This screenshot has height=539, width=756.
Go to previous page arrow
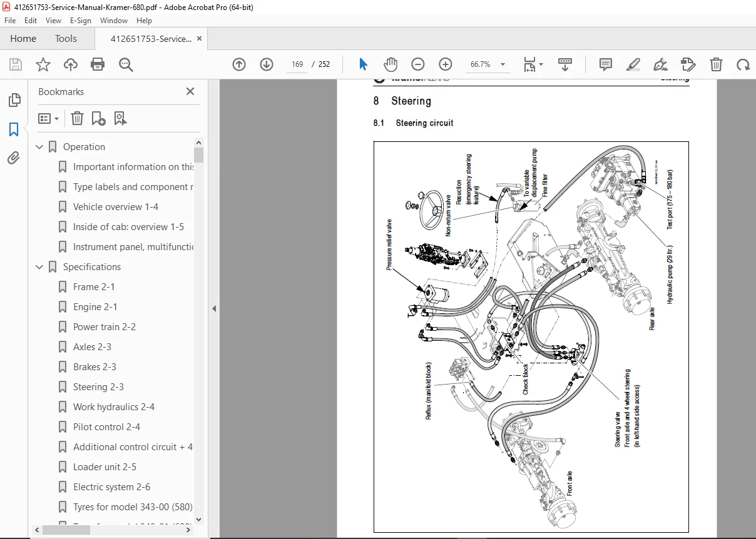tap(239, 64)
